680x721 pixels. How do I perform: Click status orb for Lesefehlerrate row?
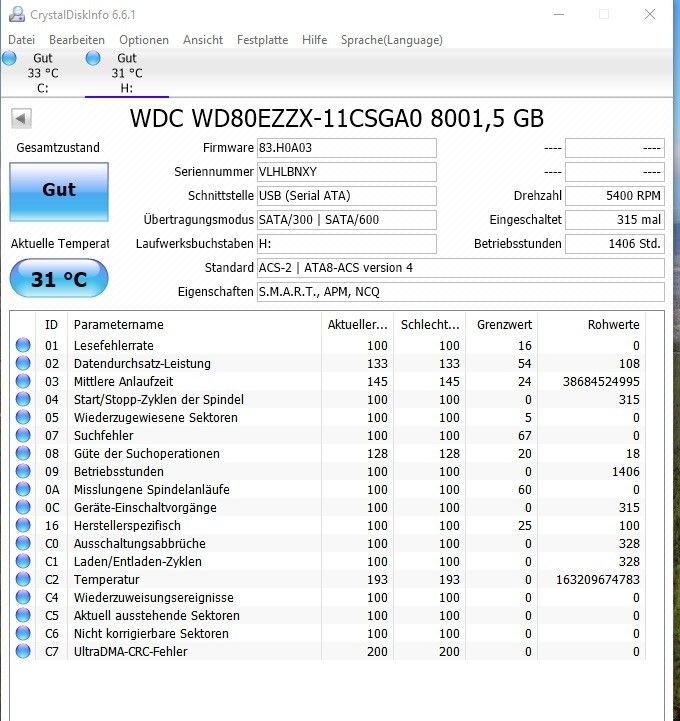(23, 345)
